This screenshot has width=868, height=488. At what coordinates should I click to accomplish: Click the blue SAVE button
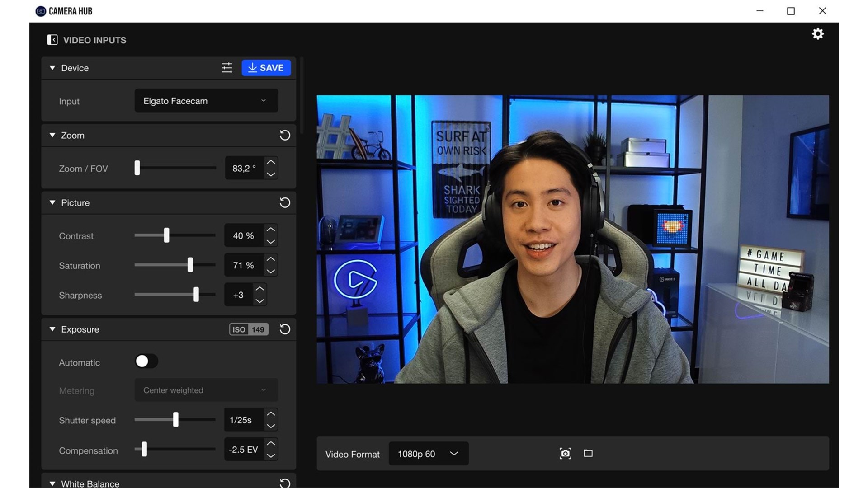[266, 68]
